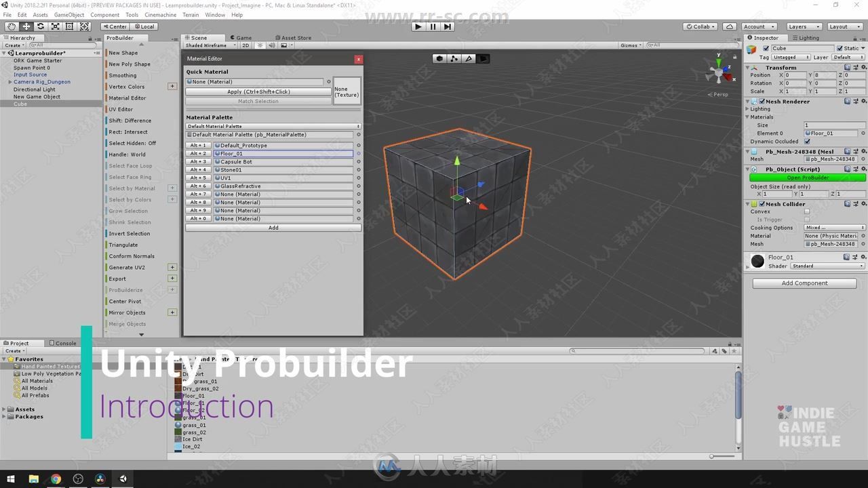Open the Component menu
The height and width of the screenshot is (488, 868).
click(105, 14)
